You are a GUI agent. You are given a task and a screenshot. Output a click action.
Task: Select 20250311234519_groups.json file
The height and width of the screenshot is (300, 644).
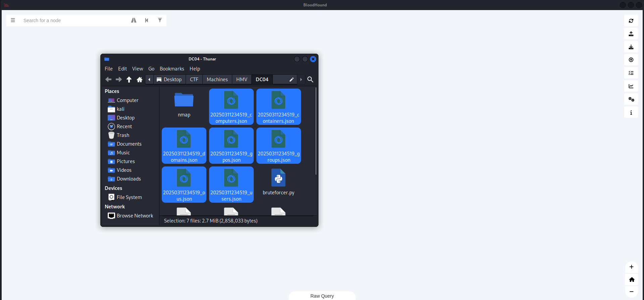point(279,146)
